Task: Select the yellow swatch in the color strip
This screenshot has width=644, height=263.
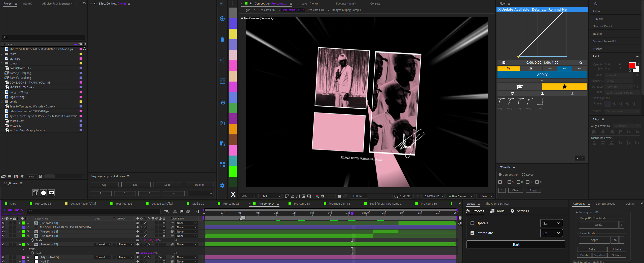Action: click(x=233, y=34)
